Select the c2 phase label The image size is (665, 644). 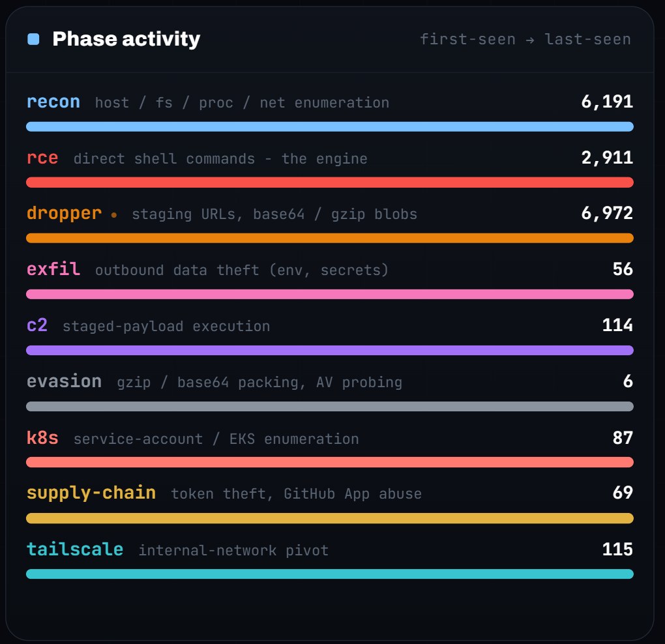click(37, 325)
